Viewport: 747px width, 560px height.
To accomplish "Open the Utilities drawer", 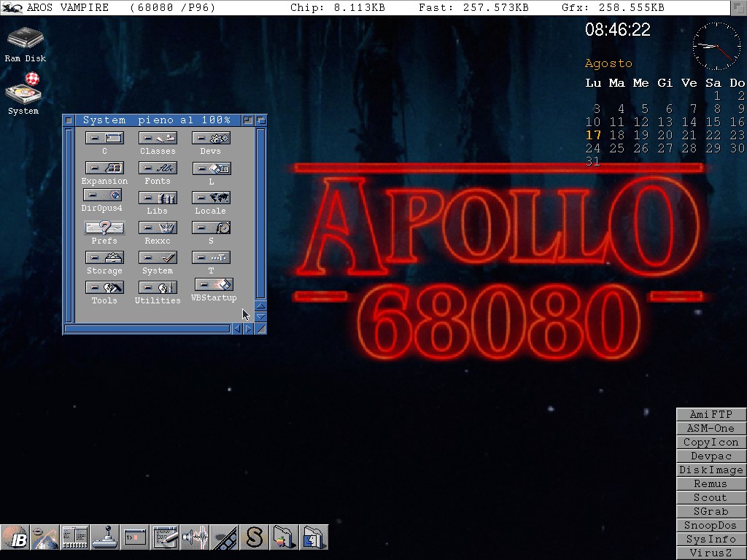I will click(x=158, y=288).
